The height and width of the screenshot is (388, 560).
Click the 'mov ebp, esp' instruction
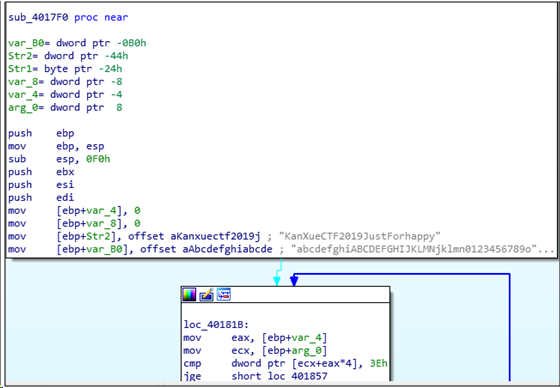click(56, 146)
